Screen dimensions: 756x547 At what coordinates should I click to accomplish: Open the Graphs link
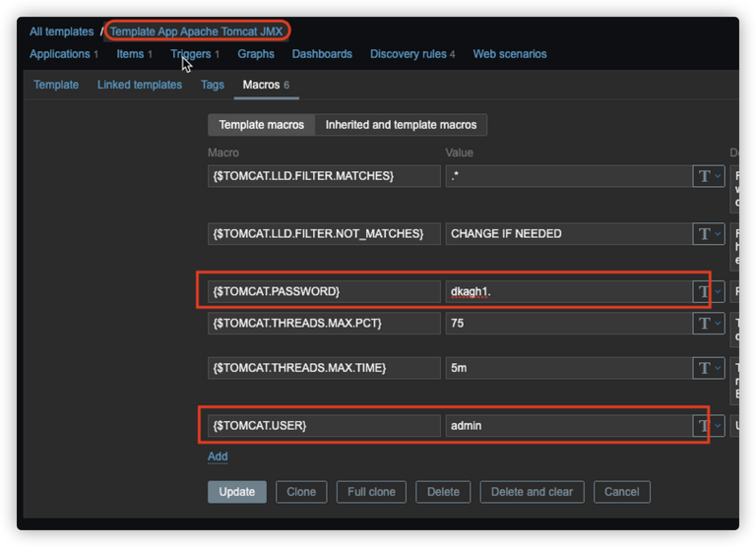[x=256, y=54]
